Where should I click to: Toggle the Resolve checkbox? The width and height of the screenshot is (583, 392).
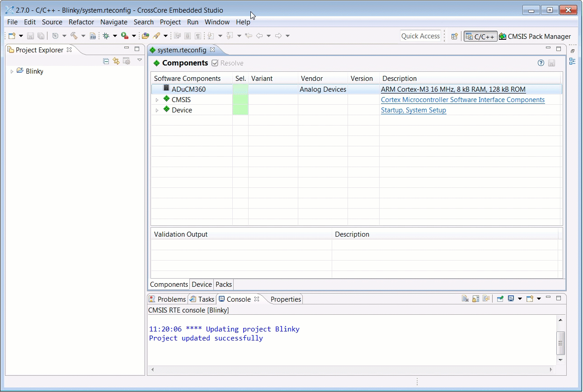click(215, 63)
